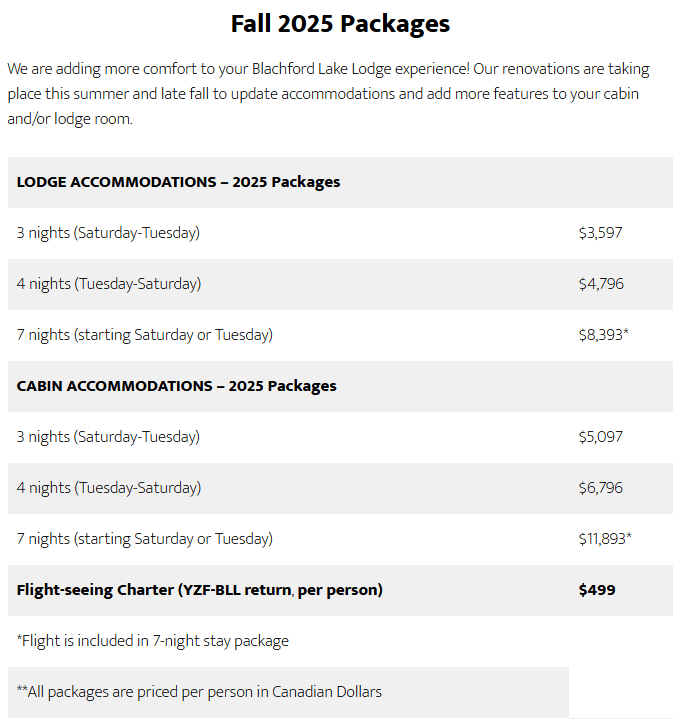This screenshot has width=677, height=722.
Task: Click the $6,796 cabin price
Action: [601, 488]
